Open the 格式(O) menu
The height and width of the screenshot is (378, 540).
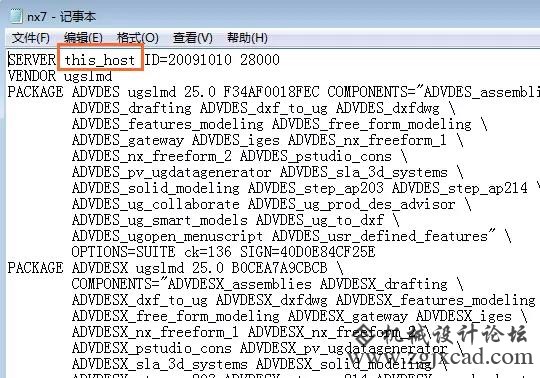tap(138, 38)
